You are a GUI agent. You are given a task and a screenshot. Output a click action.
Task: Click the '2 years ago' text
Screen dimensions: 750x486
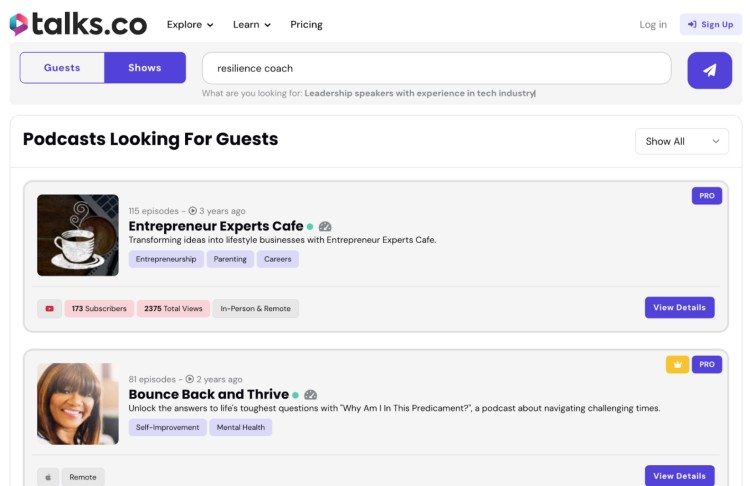pos(220,379)
